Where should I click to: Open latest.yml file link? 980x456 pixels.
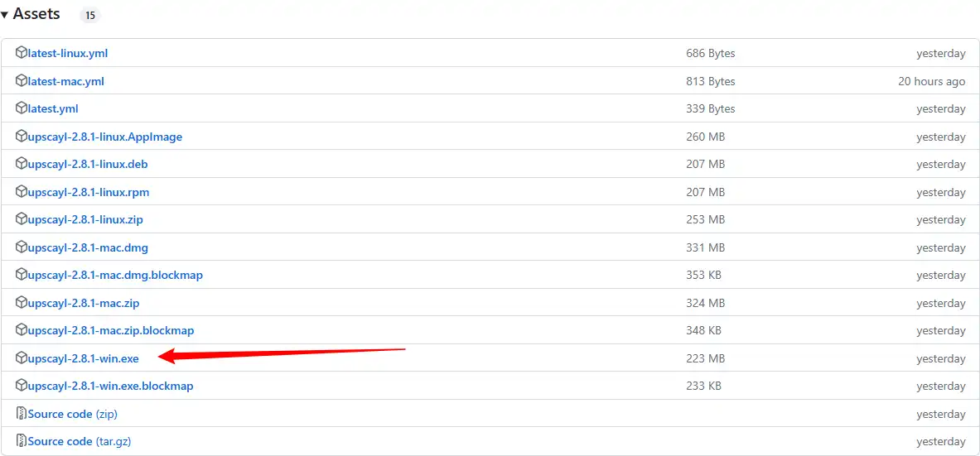[53, 108]
